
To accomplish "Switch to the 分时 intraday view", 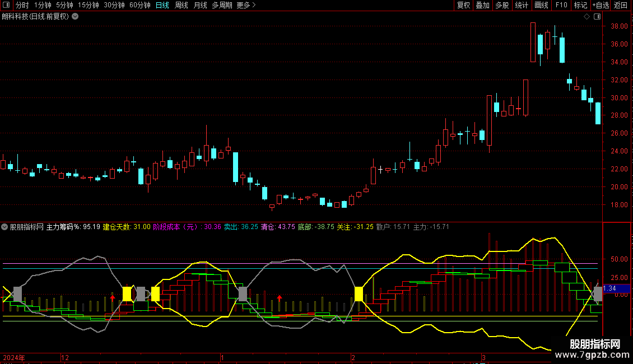I will [x=22, y=5].
